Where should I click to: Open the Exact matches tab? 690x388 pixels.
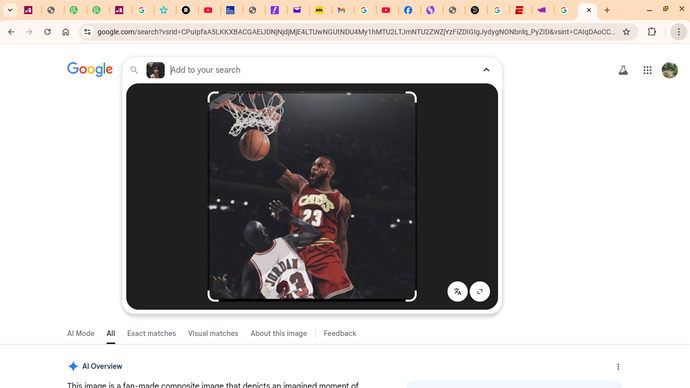click(151, 333)
